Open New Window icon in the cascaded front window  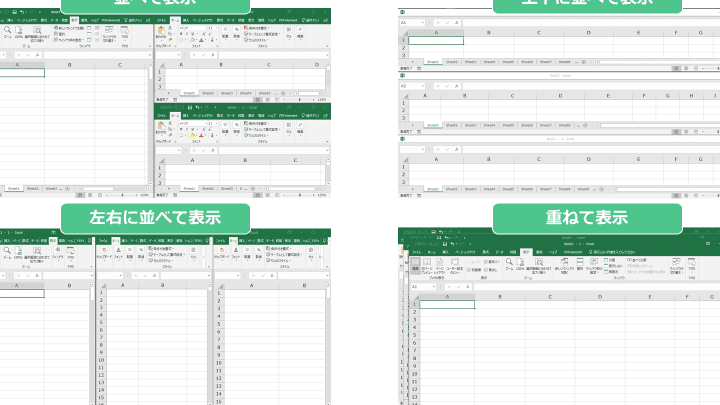[564, 262]
